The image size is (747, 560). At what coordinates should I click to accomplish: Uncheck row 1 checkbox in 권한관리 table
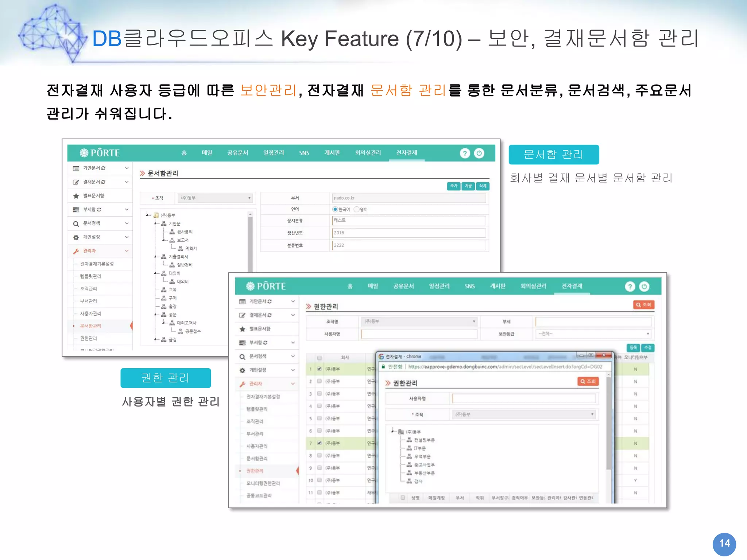(320, 369)
